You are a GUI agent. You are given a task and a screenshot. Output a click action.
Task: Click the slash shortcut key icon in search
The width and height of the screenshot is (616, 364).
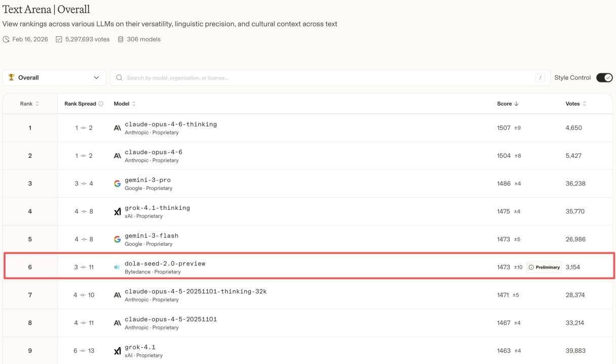click(541, 78)
